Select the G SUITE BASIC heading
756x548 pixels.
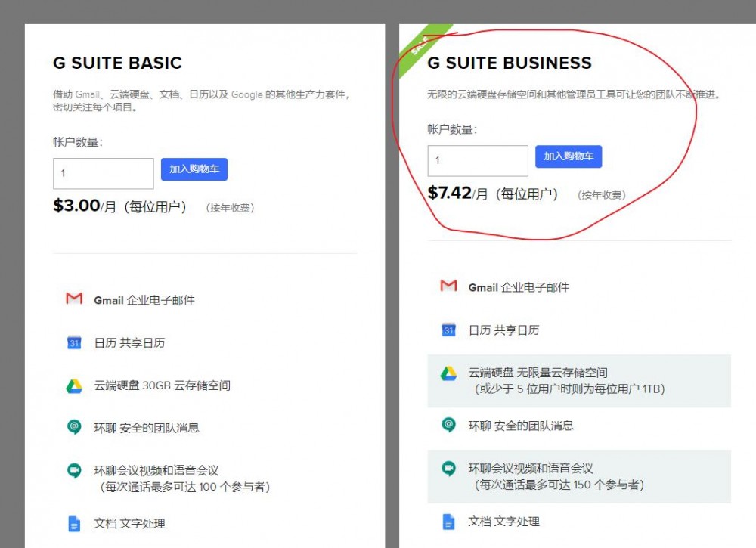pyautogui.click(x=117, y=63)
